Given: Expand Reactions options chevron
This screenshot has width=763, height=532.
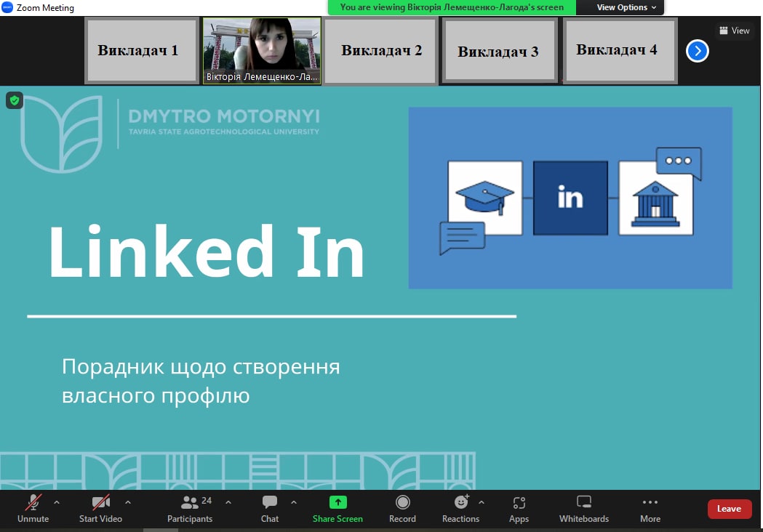Looking at the screenshot, I should (482, 502).
